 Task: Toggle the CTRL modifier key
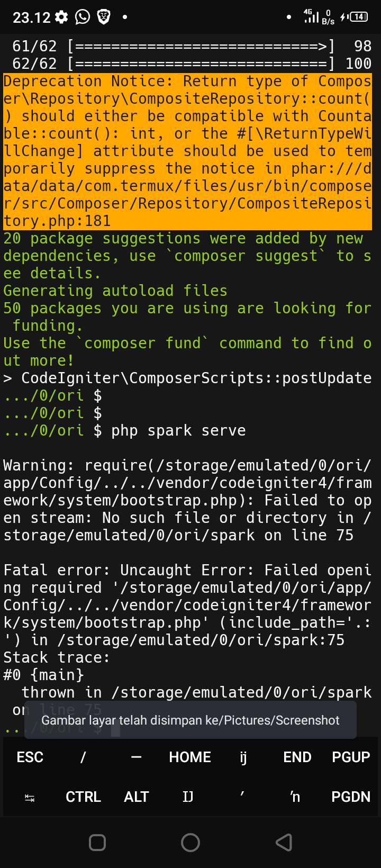tap(83, 797)
